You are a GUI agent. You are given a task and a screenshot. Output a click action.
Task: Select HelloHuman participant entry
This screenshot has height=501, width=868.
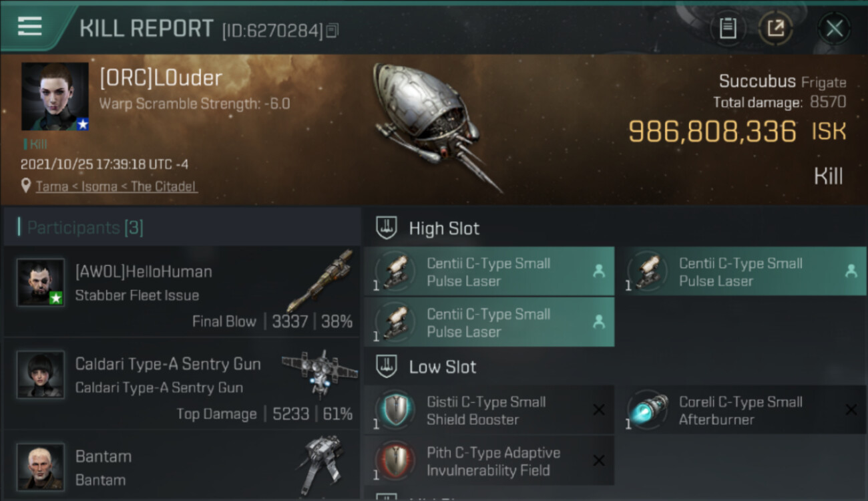[182, 291]
